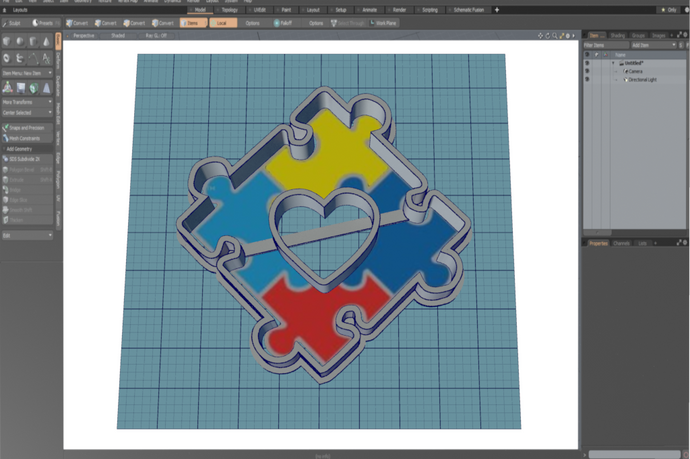
Task: Click the viewport zoom magnifier icon
Action: point(555,36)
